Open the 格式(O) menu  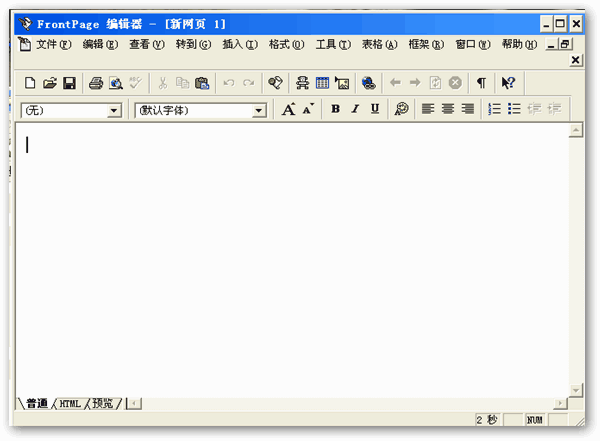tap(287, 44)
